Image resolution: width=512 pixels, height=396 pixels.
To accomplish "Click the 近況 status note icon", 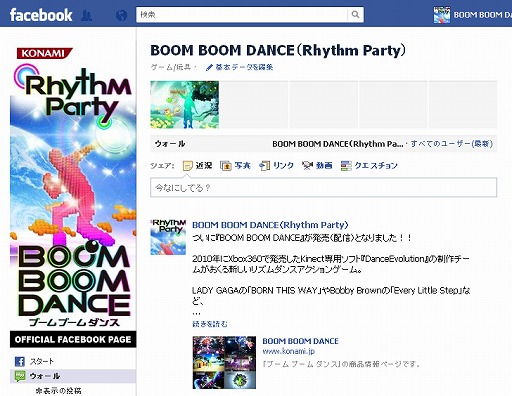I will pyautogui.click(x=188, y=166).
